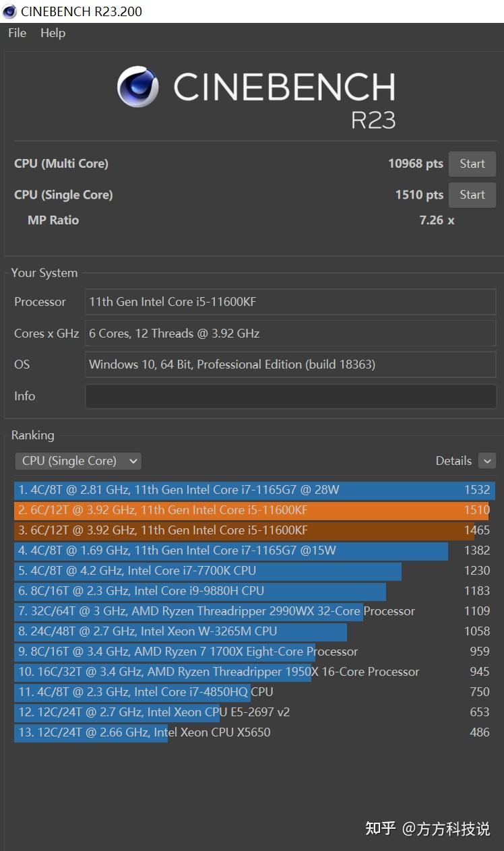Click the empty Info input field
The height and width of the screenshot is (851, 504).
[290, 396]
